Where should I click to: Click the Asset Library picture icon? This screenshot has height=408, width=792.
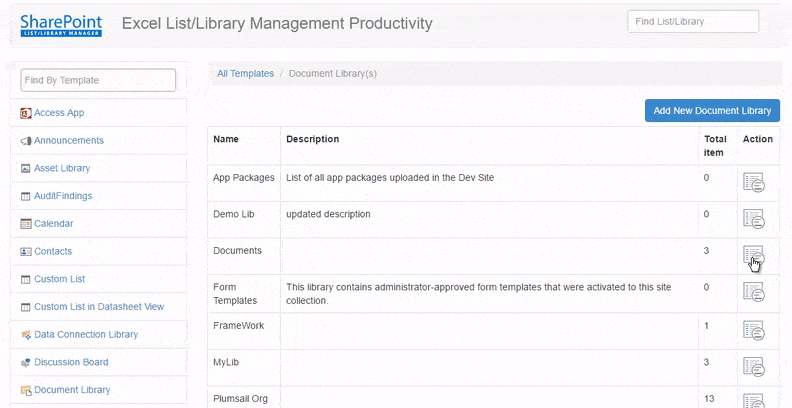point(26,169)
